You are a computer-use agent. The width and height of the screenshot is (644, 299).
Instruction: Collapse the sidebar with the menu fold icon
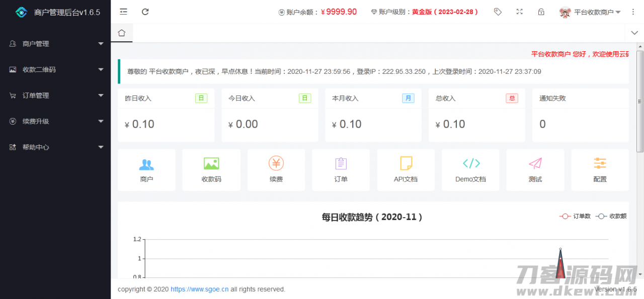[123, 12]
